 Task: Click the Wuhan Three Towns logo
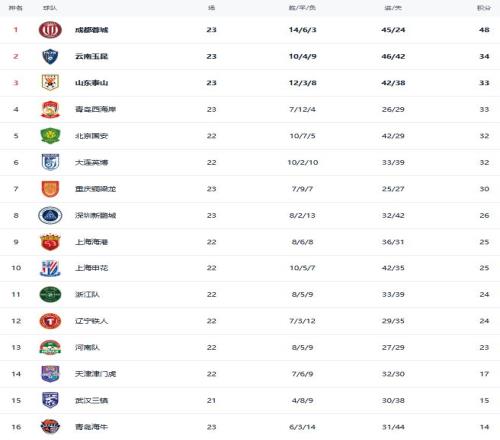pyautogui.click(x=50, y=400)
